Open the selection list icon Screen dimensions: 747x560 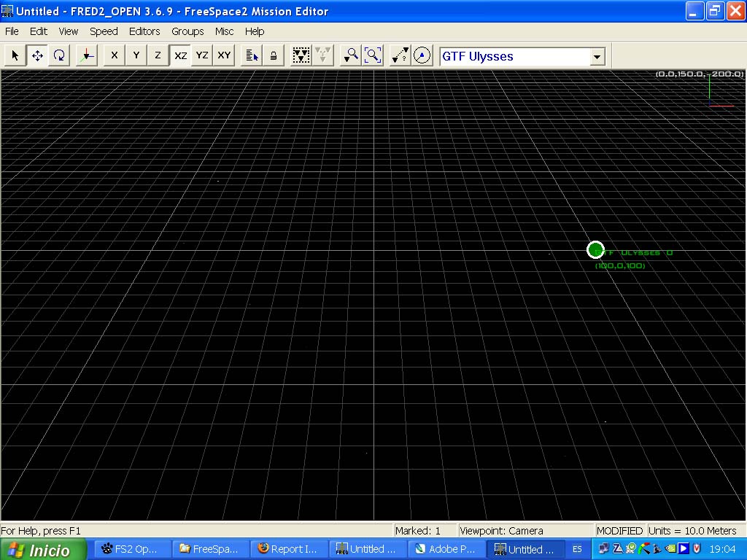252,55
